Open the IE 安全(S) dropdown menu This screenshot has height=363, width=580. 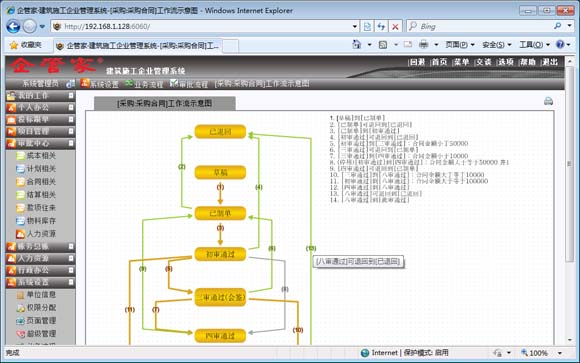point(497,45)
